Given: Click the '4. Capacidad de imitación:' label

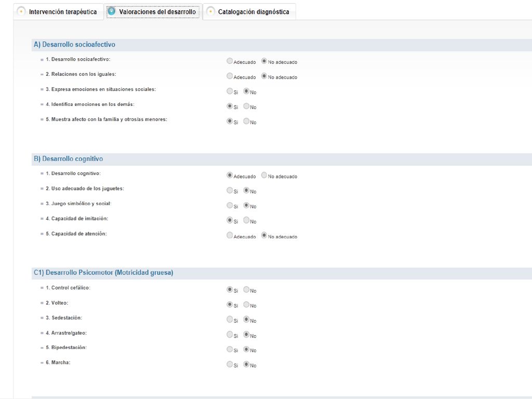Looking at the screenshot, I should coord(77,219).
